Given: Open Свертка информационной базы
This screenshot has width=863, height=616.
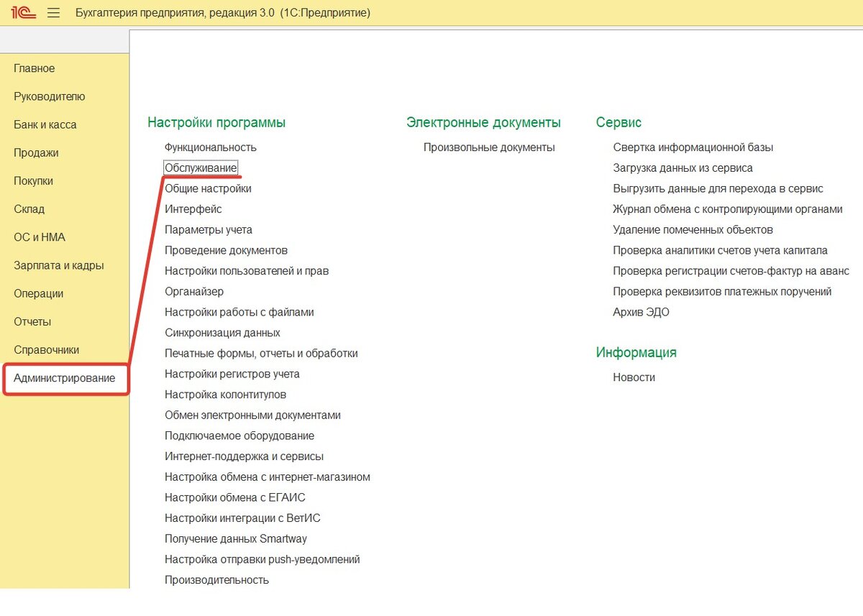Looking at the screenshot, I should pos(693,147).
